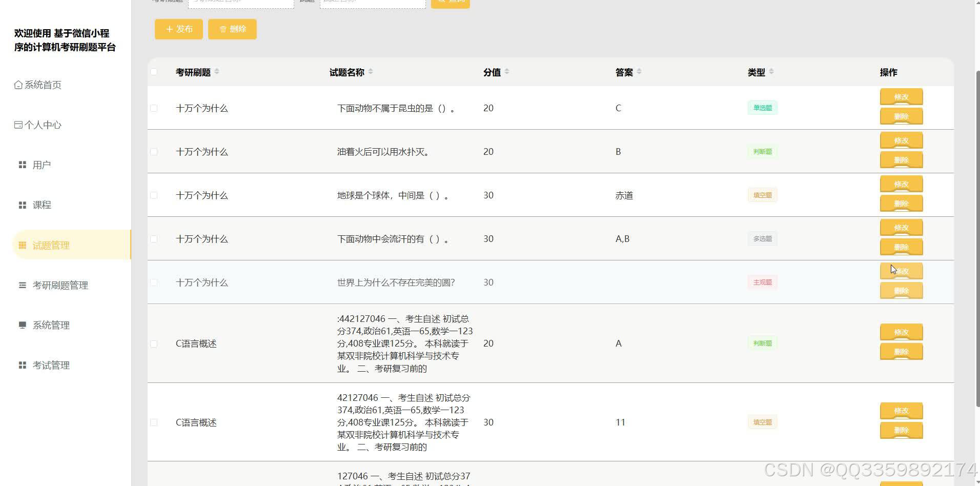The width and height of the screenshot is (980, 486).
Task: Open 系统管理 menu item
Action: tap(51, 325)
